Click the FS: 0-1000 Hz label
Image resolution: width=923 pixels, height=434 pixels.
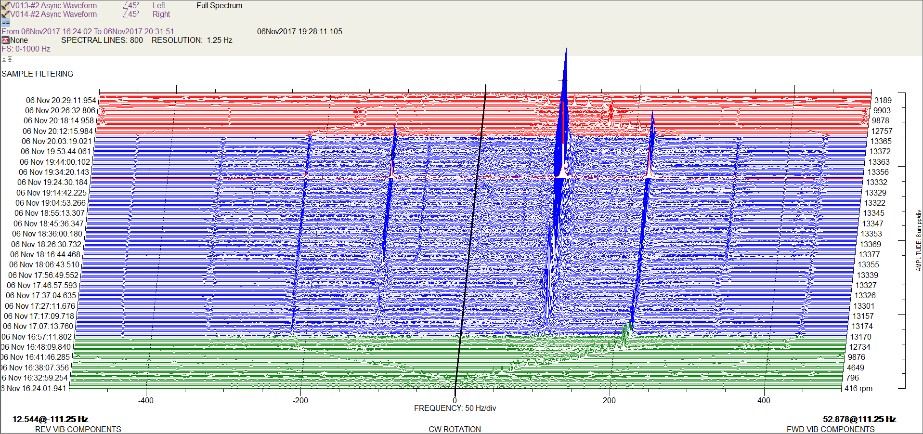[26, 49]
